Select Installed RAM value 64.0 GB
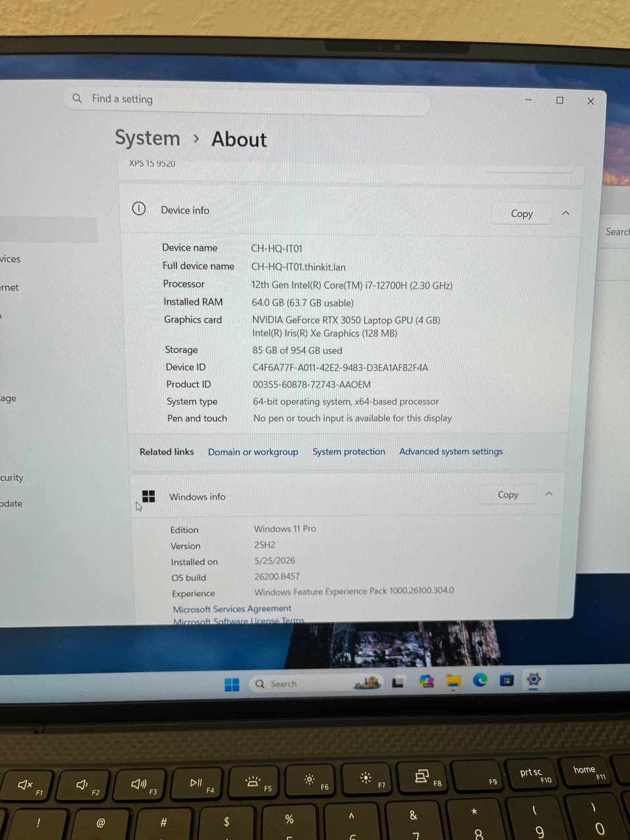Screen dimensions: 630x840 pyautogui.click(x=303, y=303)
